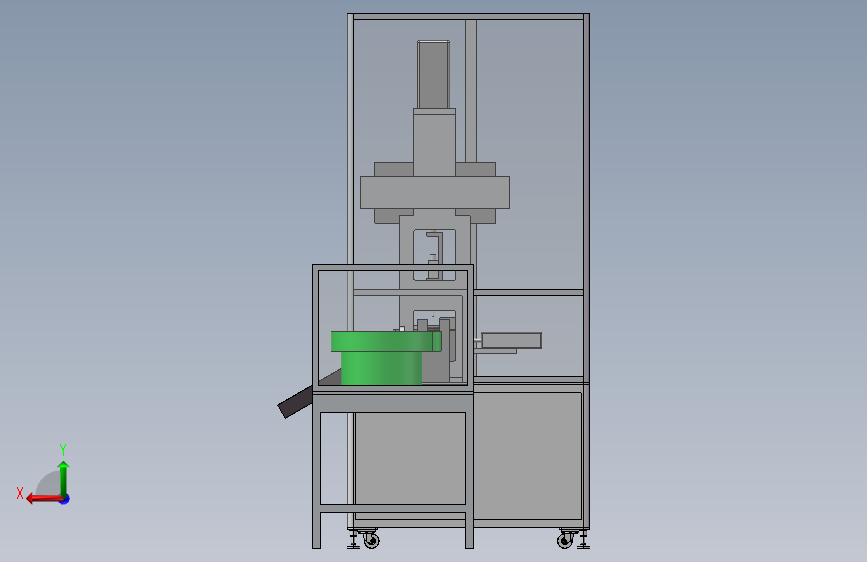Image resolution: width=867 pixels, height=562 pixels.
Task: Select the left leveling foot beside caster
Action: click(353, 539)
